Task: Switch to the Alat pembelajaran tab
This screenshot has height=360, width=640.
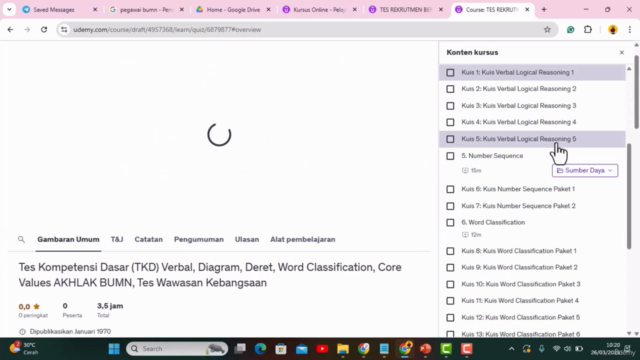Action: pos(303,240)
